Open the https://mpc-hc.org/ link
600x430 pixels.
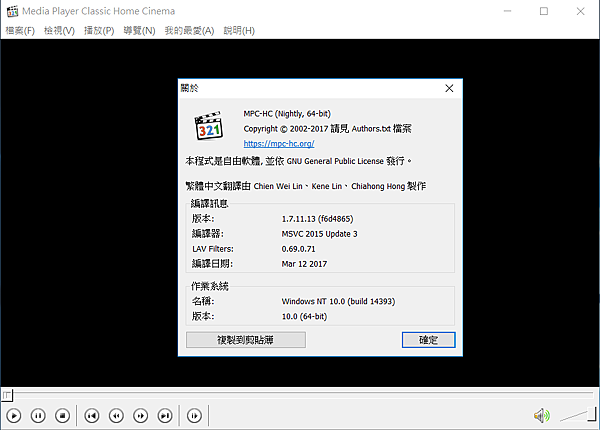tap(279, 144)
